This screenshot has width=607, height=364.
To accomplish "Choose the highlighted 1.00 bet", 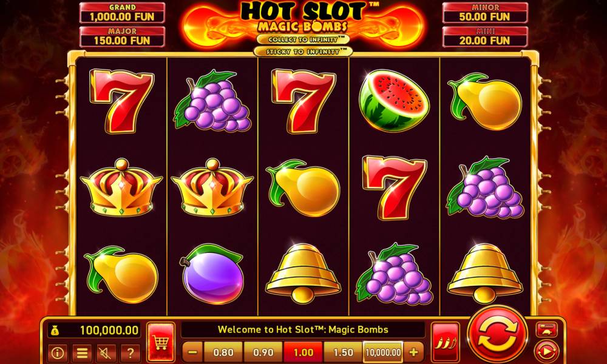I will pyautogui.click(x=303, y=352).
